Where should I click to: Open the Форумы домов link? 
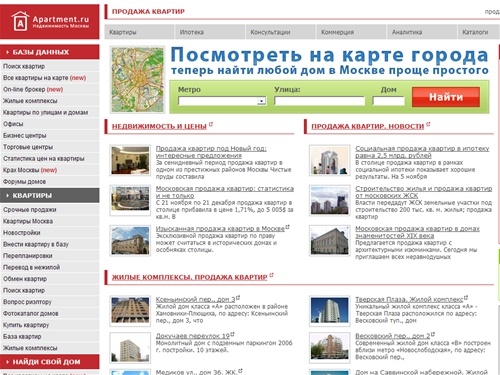24,182
